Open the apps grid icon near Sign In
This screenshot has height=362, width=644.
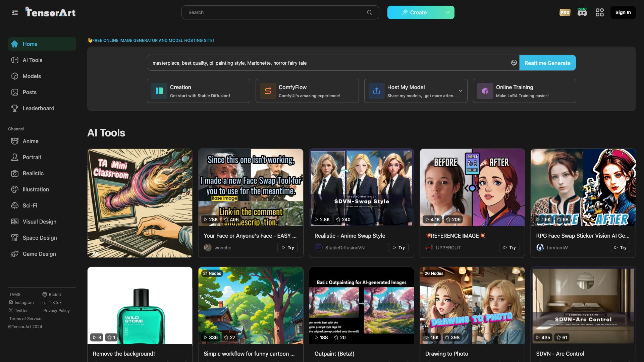600,12
